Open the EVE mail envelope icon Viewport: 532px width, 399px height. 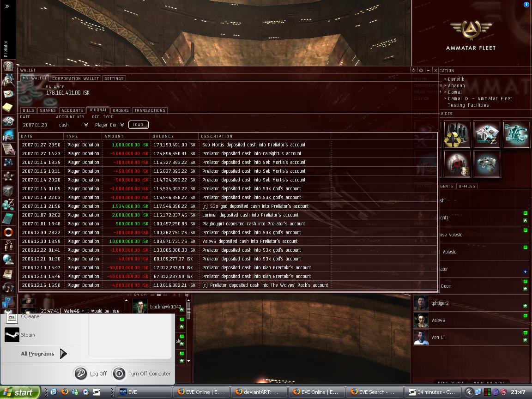pos(8,94)
